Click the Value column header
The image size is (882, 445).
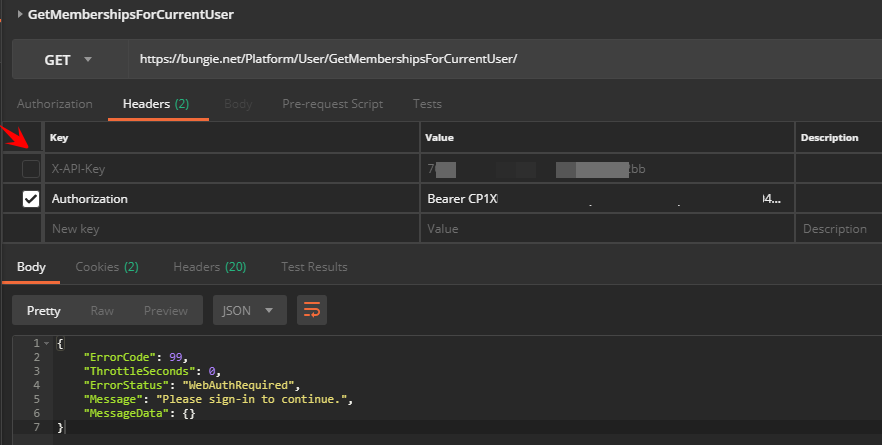tap(439, 138)
